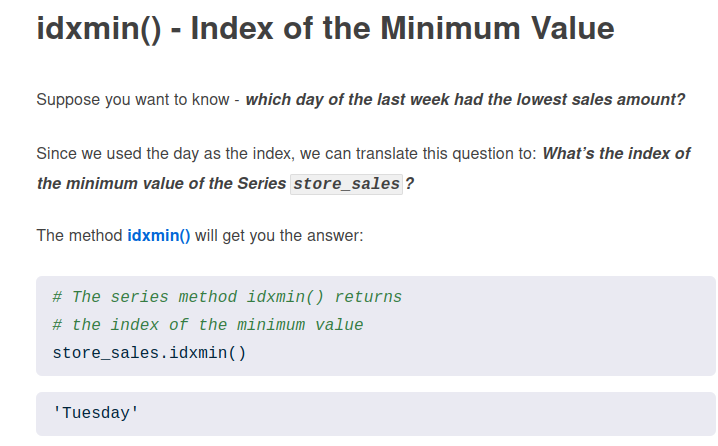Click the bold phrase "What's the index of"

tap(616, 154)
